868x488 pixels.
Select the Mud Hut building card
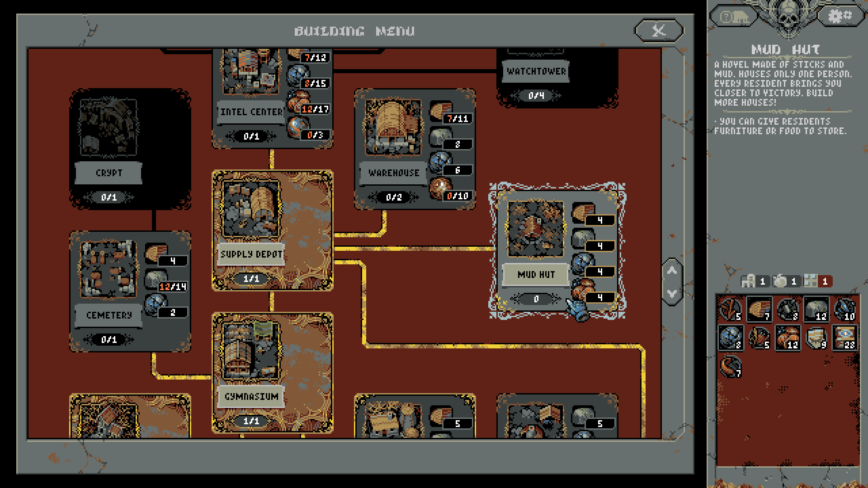536,230
